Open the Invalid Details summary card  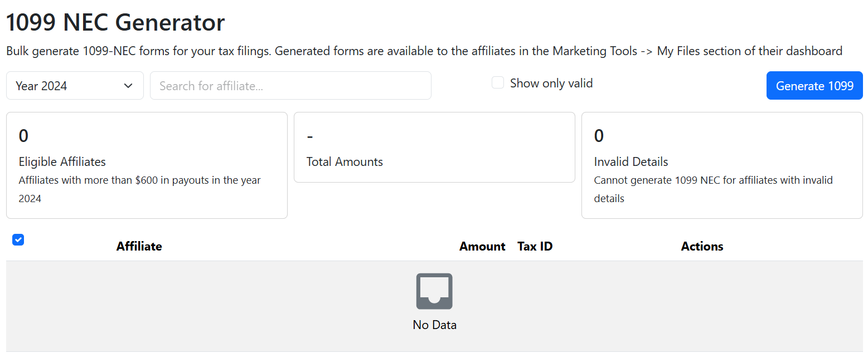(722, 165)
